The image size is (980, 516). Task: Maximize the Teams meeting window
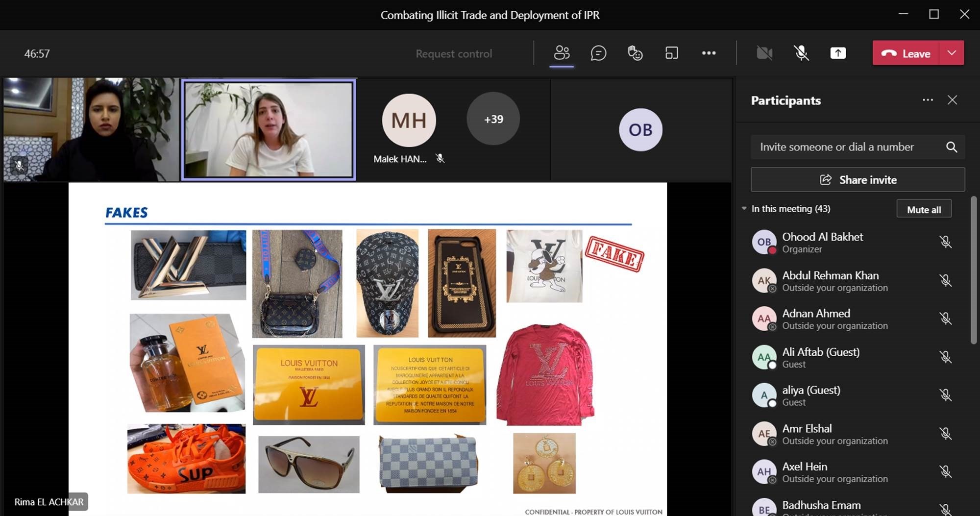click(x=934, y=14)
